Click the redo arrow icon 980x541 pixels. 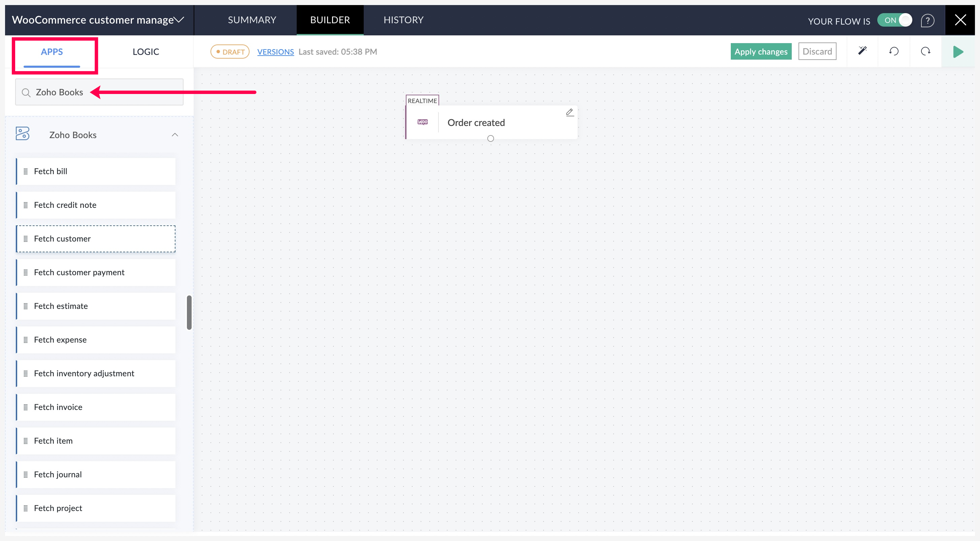coord(925,51)
